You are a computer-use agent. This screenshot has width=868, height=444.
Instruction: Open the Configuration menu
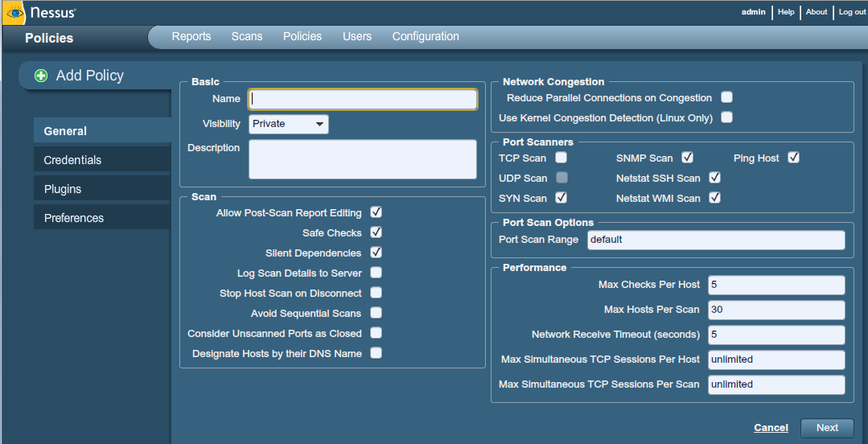[x=426, y=36]
